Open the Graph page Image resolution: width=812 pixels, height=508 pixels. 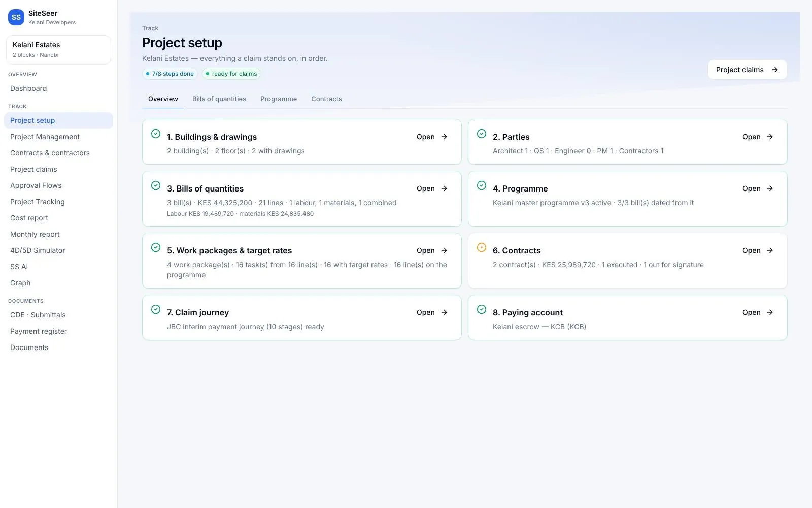click(x=58, y=283)
